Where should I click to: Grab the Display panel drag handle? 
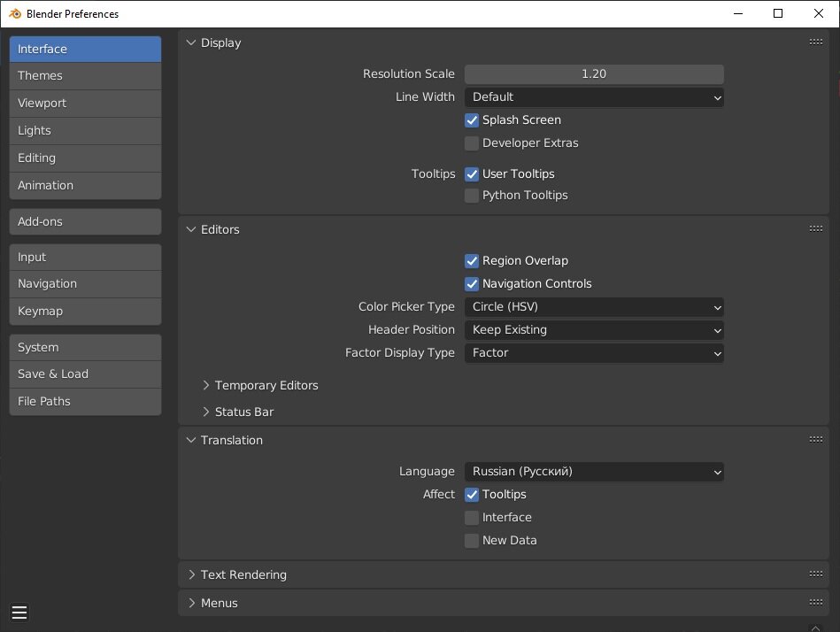(x=815, y=42)
